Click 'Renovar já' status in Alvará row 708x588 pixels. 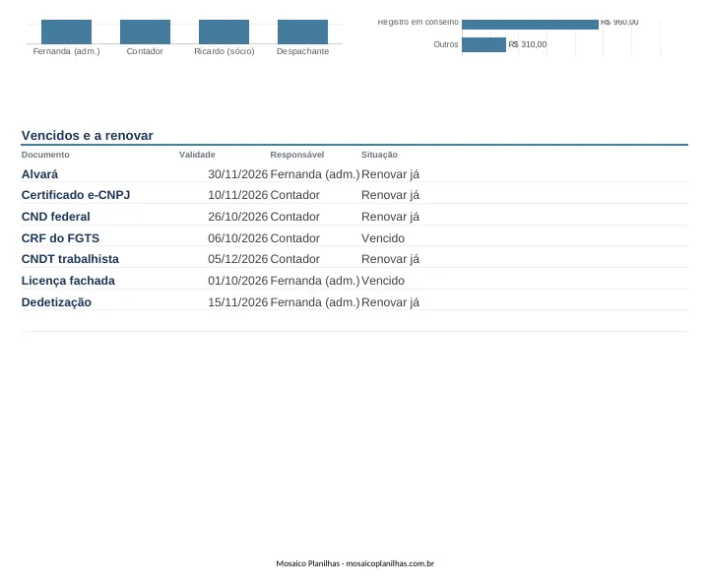[x=390, y=174]
